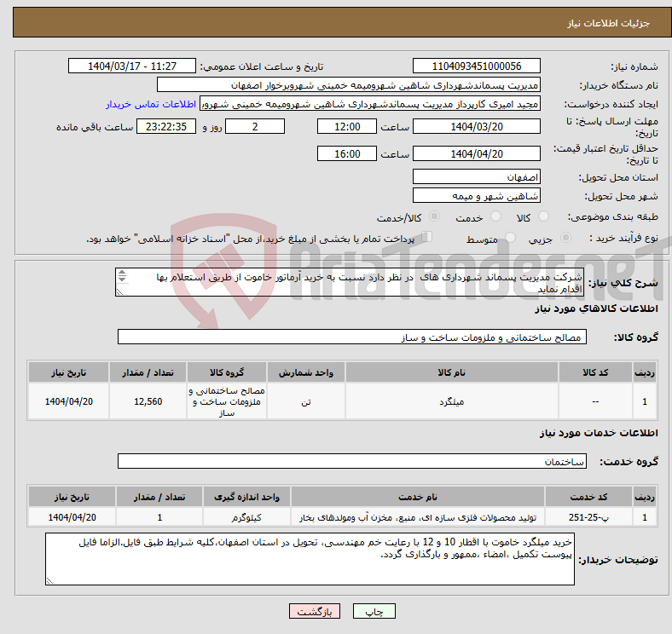Click the unit cell تن
The image size is (672, 634).
[306, 401]
